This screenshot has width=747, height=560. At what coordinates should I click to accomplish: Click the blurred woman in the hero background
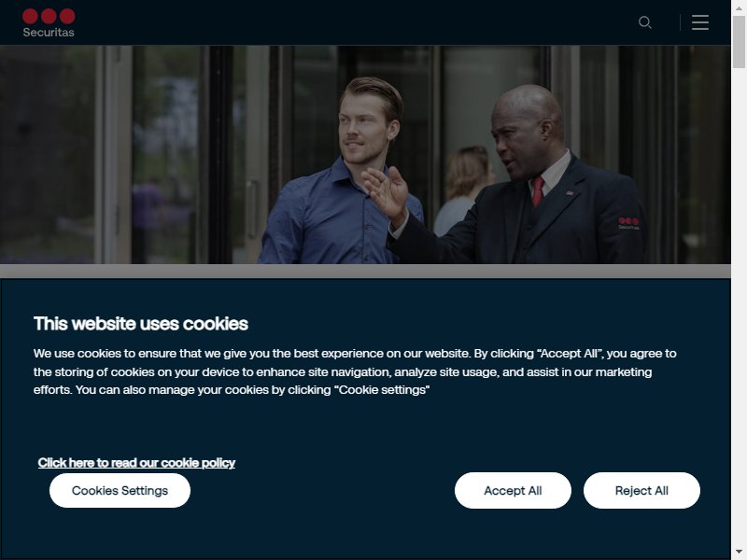463,189
